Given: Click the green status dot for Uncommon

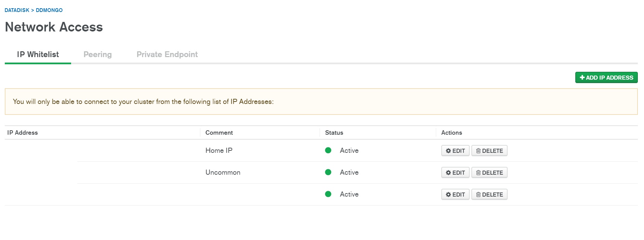Looking at the screenshot, I should [x=328, y=172].
